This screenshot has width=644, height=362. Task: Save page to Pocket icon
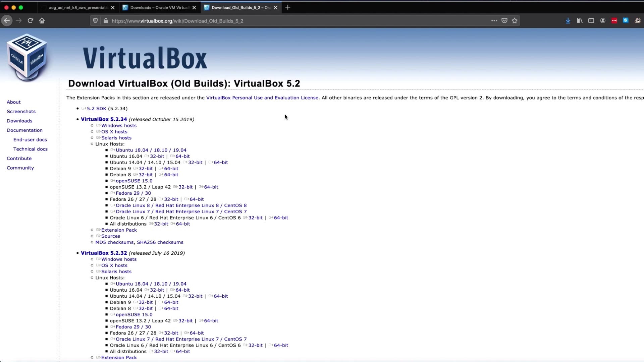pyautogui.click(x=504, y=21)
